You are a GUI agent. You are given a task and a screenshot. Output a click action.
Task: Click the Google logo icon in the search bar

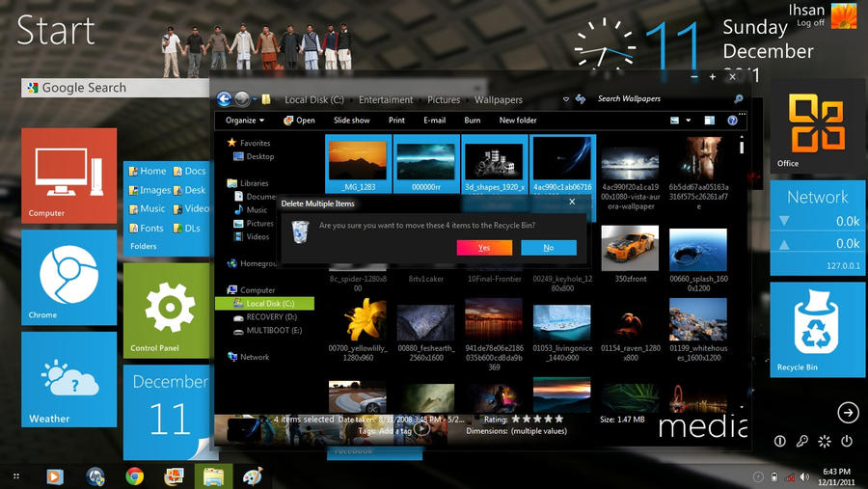click(x=33, y=88)
